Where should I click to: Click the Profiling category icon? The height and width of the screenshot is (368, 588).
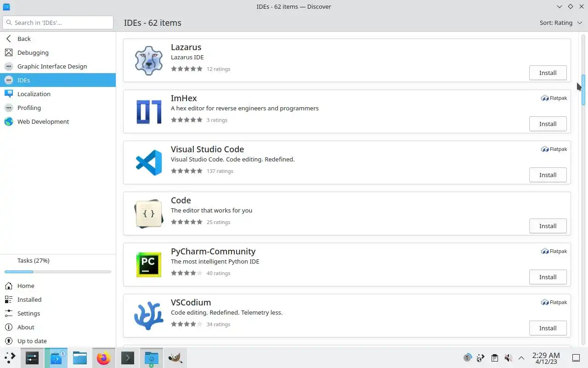pyautogui.click(x=9, y=108)
